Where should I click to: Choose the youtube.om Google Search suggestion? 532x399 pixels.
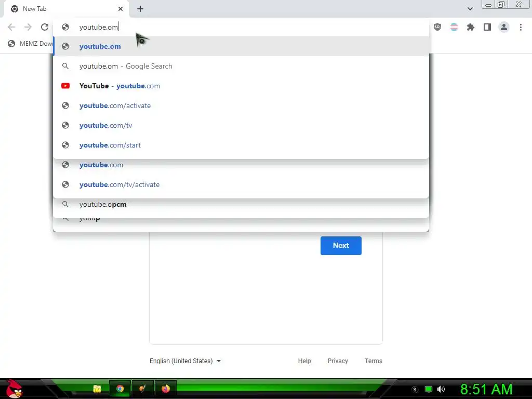[241, 66]
